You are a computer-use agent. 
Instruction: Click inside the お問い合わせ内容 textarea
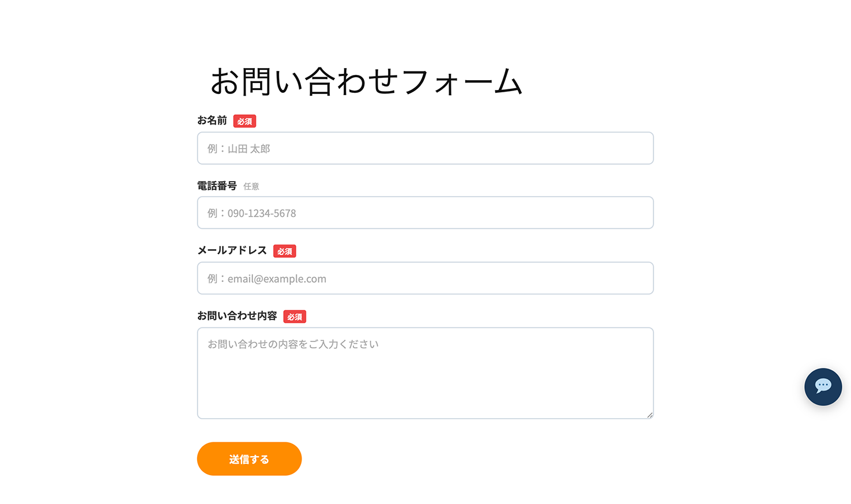click(x=425, y=381)
